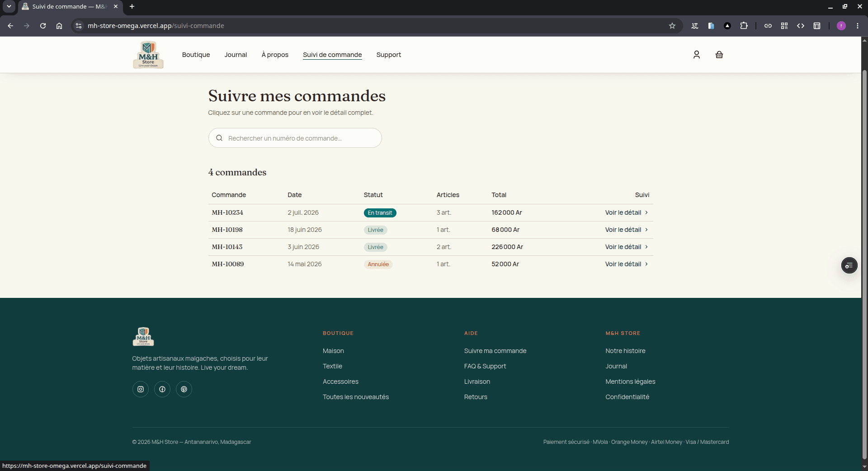Go back to previous page
Image resolution: width=868 pixels, height=471 pixels.
coord(10,26)
